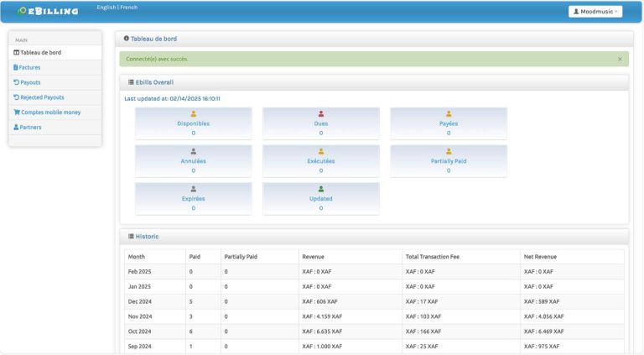Screen dimensions: 644x355
Task: Open Rejected Payouts page
Action: [42, 97]
